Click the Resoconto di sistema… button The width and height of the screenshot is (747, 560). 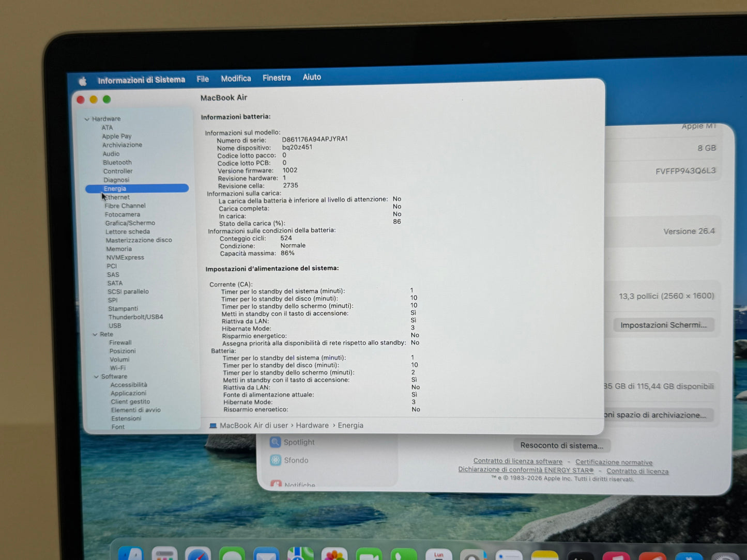click(x=561, y=445)
